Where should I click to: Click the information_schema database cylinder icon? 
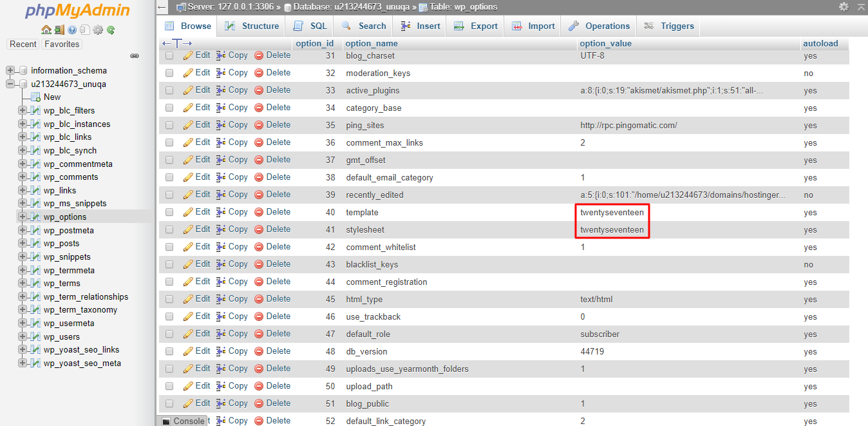tap(23, 70)
